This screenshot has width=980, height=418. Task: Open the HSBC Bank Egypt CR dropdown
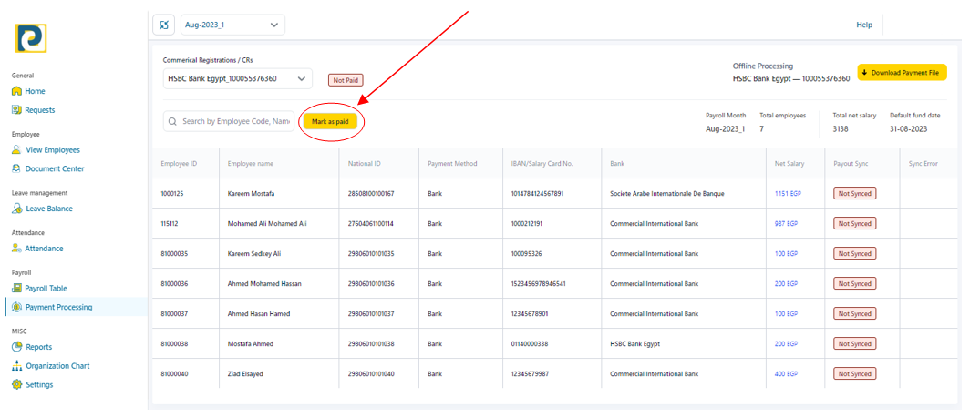pos(237,79)
